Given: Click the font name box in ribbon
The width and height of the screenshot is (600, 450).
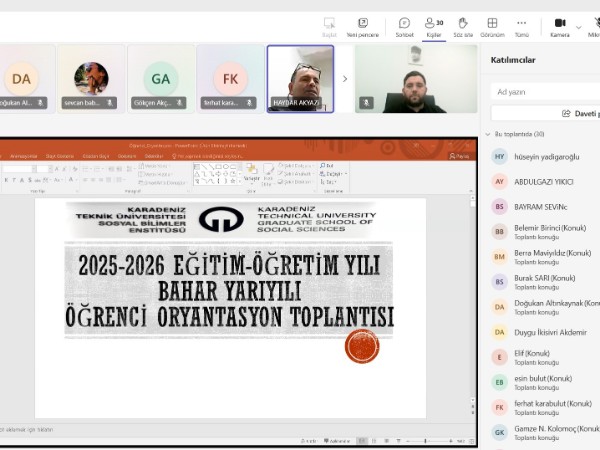Looking at the screenshot, I should pos(18,169).
